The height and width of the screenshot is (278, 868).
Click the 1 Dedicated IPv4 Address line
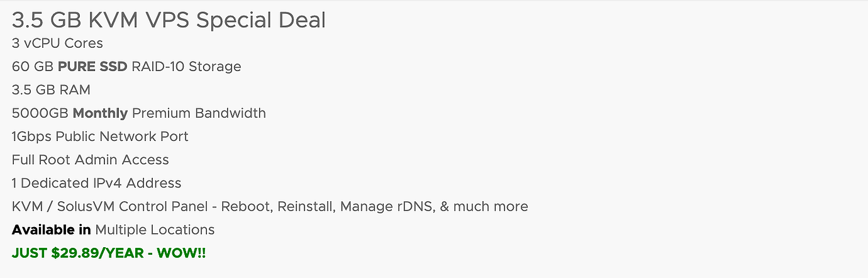click(x=96, y=183)
